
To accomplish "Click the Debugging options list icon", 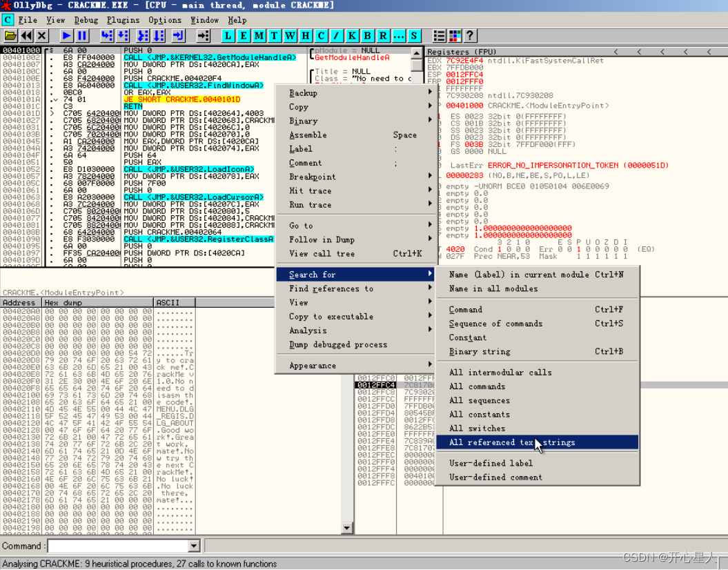I will click(439, 36).
